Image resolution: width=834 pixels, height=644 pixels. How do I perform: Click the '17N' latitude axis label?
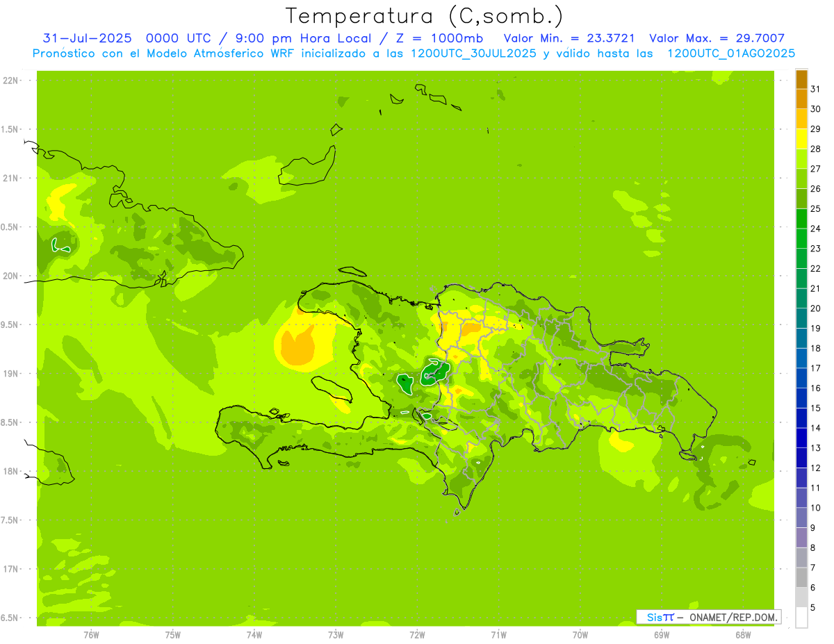[11, 569]
